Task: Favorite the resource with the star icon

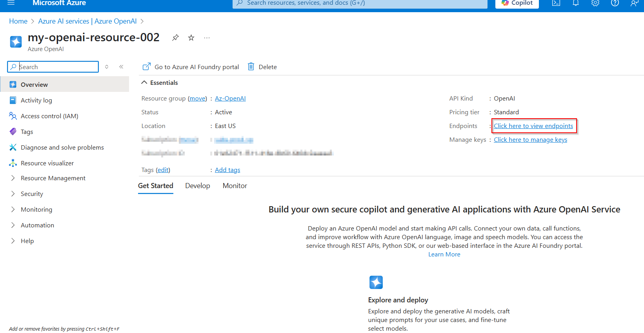Action: tap(191, 38)
